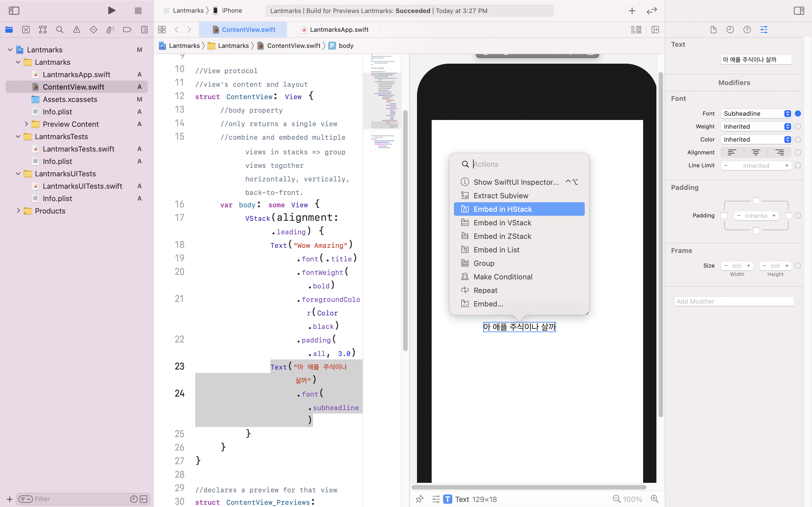Viewport: 812px width, 507px height.
Task: Click the Weight modifier radio circle
Action: [798, 126]
